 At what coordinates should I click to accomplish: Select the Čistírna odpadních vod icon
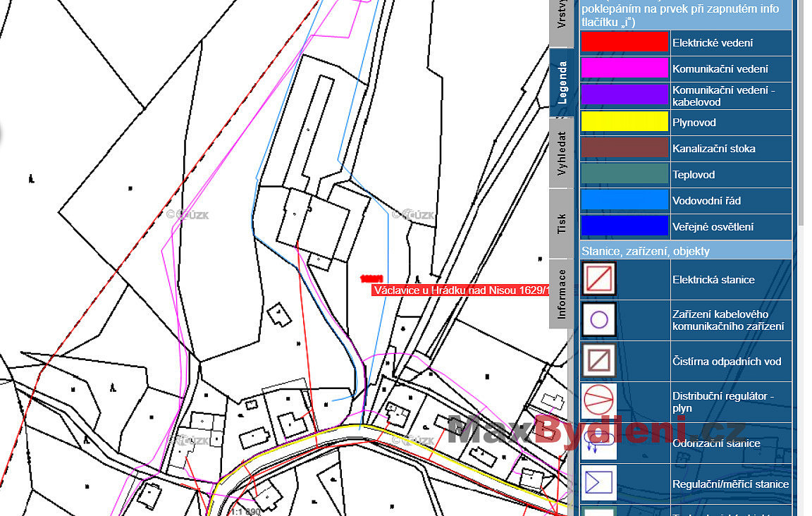598,361
